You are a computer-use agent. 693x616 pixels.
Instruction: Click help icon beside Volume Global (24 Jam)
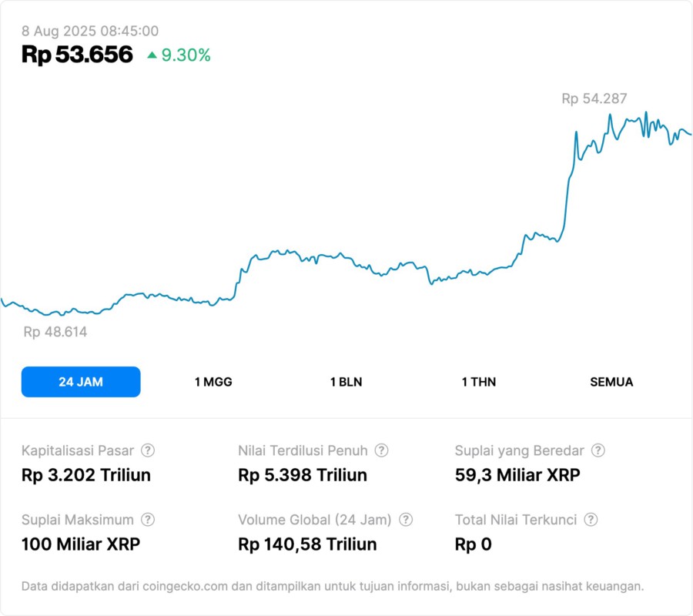406,520
